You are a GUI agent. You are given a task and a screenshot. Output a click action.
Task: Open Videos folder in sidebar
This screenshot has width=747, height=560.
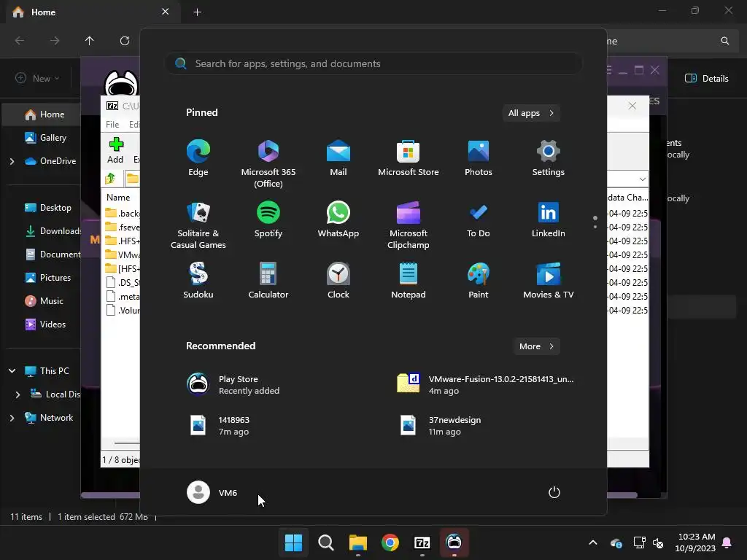(45, 324)
